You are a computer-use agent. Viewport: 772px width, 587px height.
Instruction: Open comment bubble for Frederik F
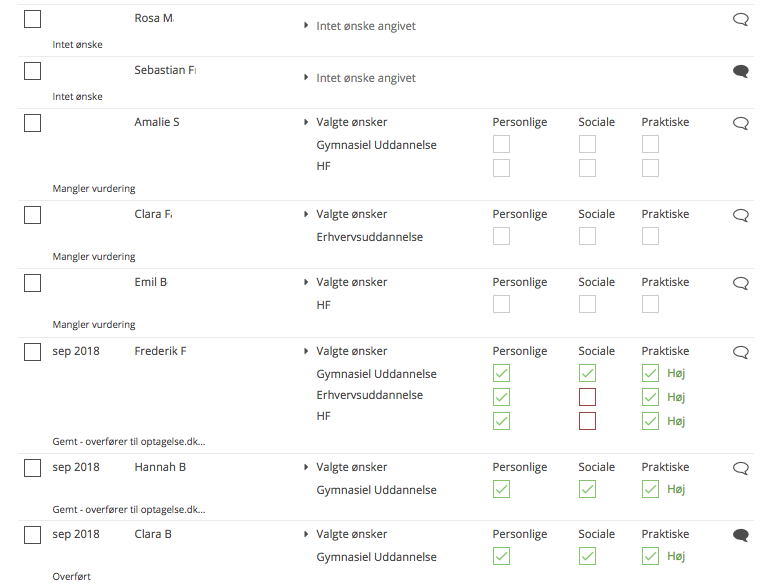point(740,352)
